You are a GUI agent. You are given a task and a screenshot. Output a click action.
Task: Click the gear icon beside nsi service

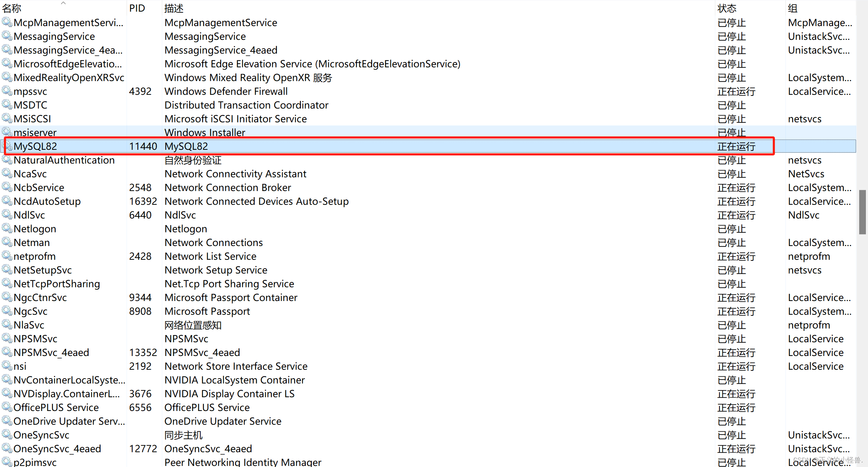[7, 366]
